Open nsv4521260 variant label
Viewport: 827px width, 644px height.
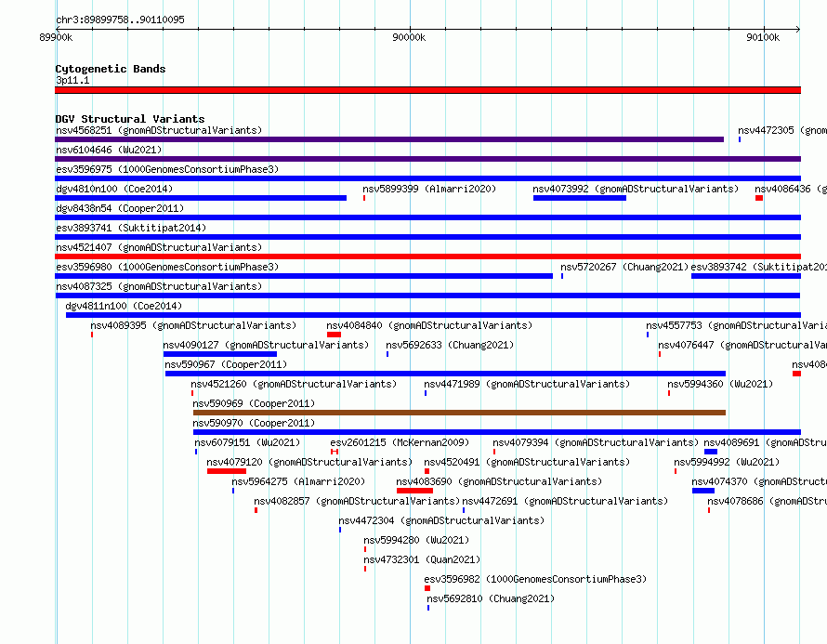tap(294, 384)
